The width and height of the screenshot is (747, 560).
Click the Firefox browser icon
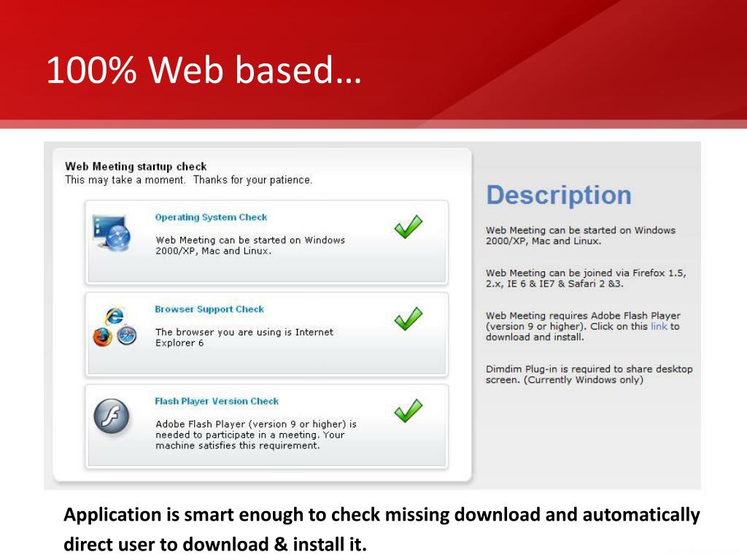102,337
